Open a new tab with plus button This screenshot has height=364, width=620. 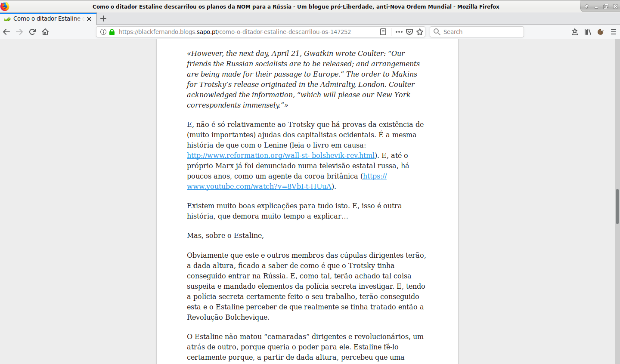[103, 19]
